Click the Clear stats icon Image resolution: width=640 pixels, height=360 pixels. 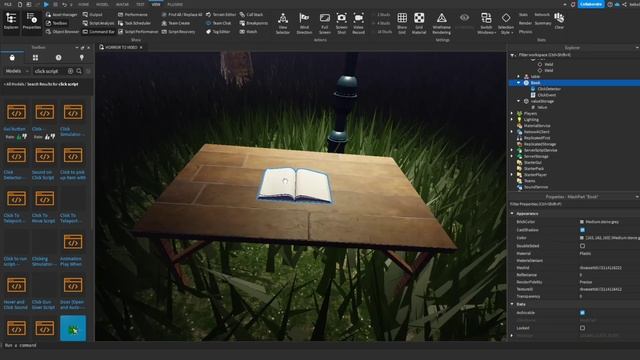(559, 20)
